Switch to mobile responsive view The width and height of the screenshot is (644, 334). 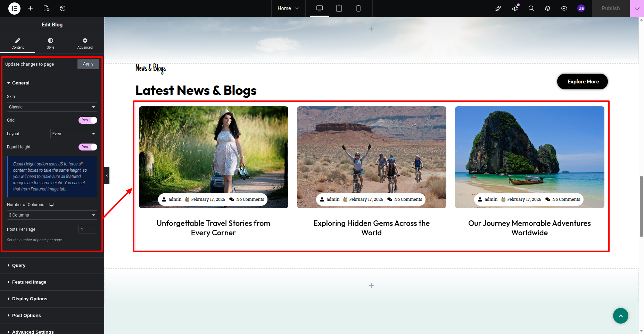point(358,8)
